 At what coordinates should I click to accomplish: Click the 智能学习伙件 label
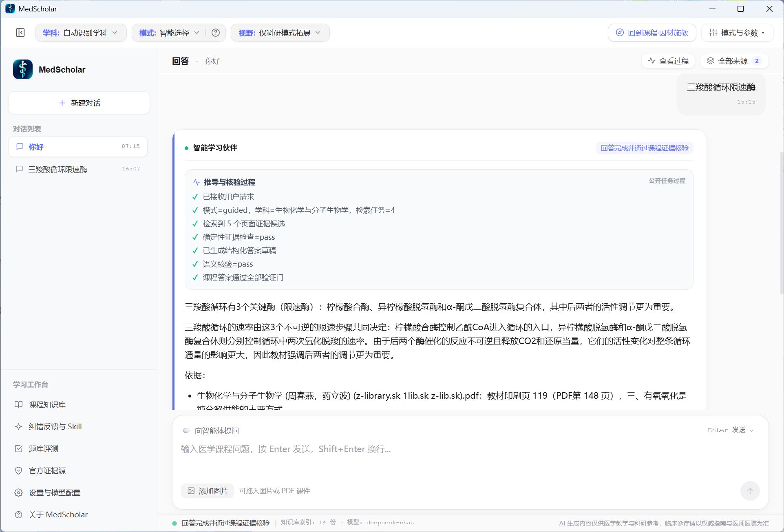click(x=215, y=148)
